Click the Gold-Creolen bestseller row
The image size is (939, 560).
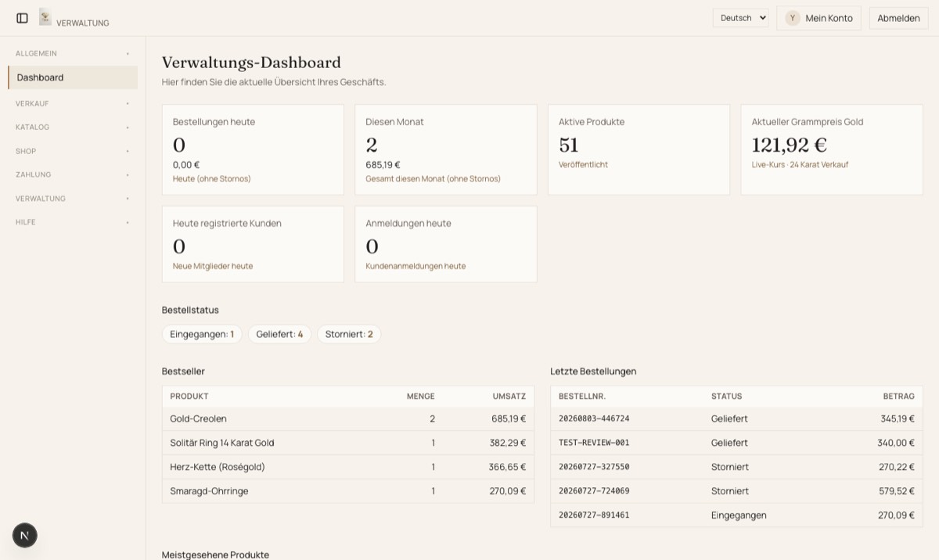point(348,418)
